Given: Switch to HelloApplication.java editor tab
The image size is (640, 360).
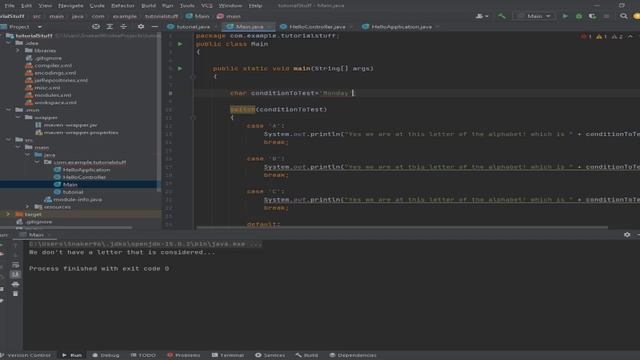Looking at the screenshot, I should coord(400,27).
